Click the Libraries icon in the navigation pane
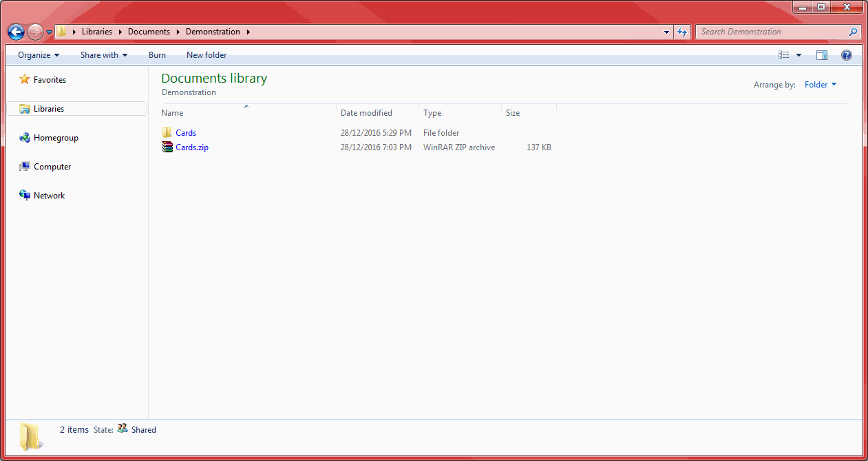868x461 pixels. click(x=25, y=109)
